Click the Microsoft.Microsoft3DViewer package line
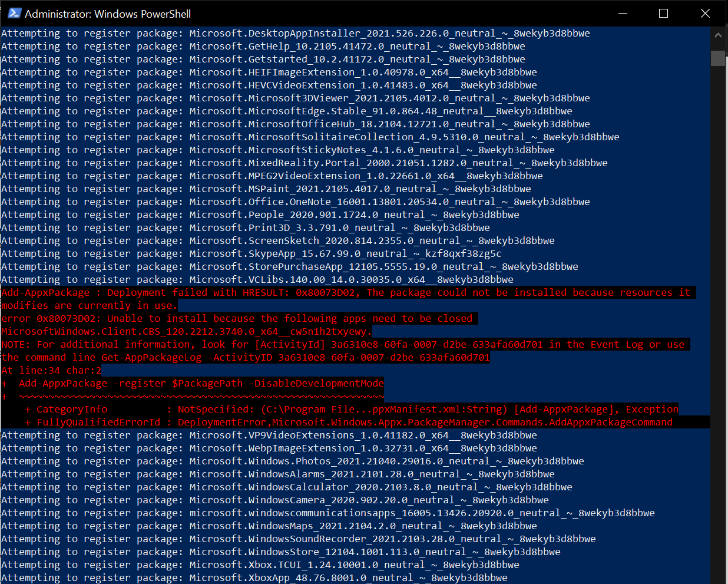728x584 pixels. (x=296, y=98)
